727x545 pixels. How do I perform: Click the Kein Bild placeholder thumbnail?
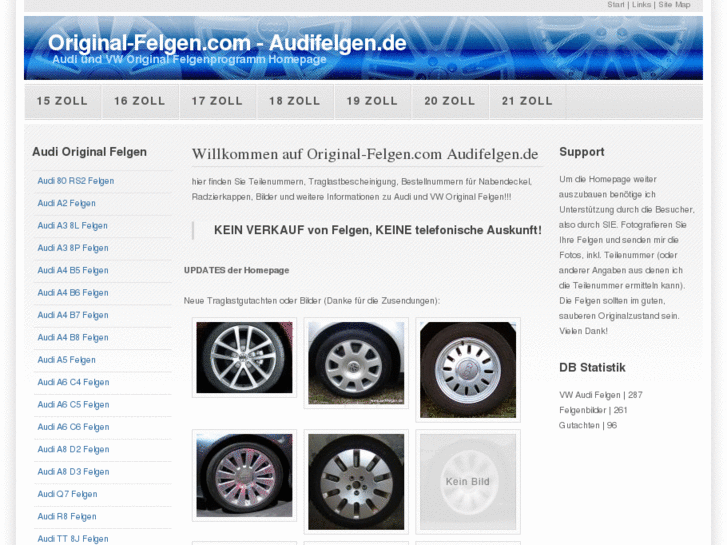[468, 482]
